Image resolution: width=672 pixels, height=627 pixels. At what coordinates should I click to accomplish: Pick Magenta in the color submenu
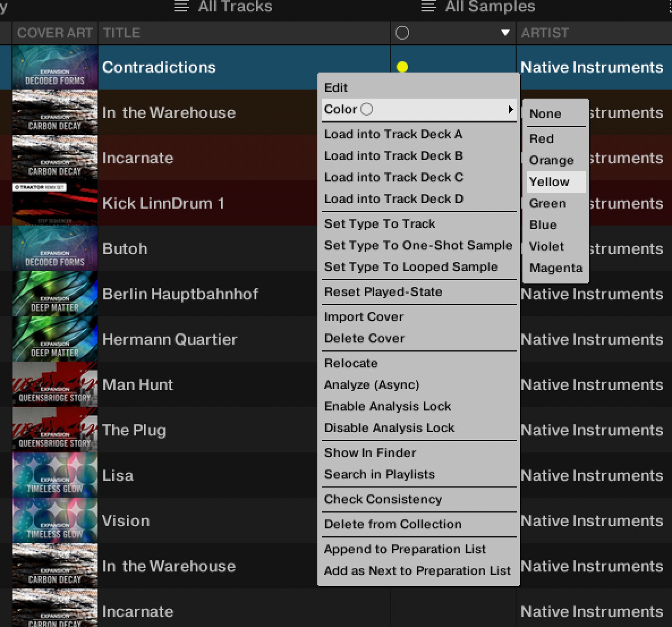tap(556, 268)
